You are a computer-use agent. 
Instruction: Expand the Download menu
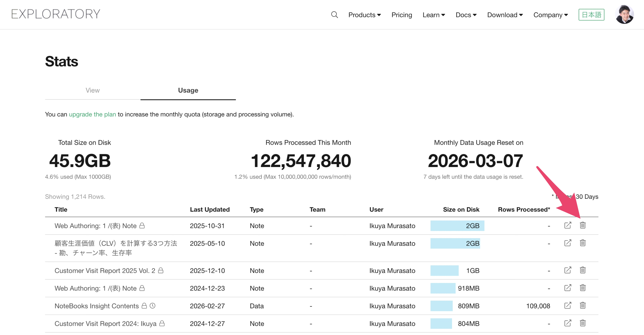(x=505, y=15)
